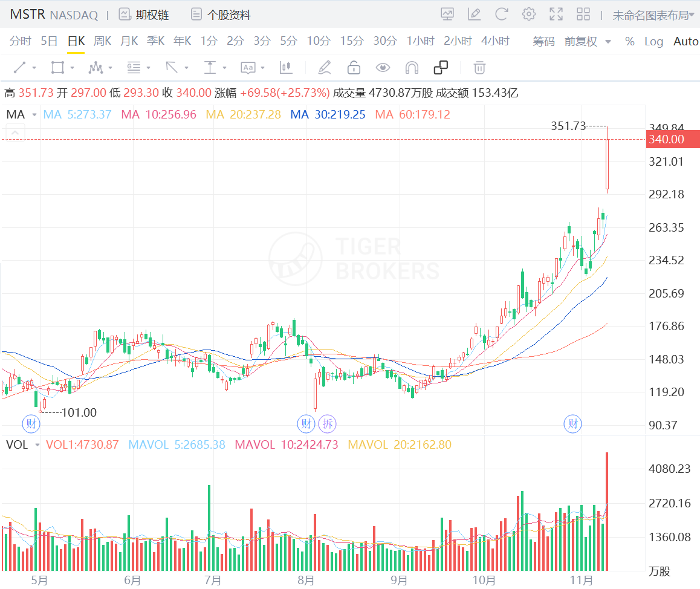Image resolution: width=700 pixels, height=589 pixels.
Task: Expand wave pattern tool options arrow
Action: tap(110, 68)
